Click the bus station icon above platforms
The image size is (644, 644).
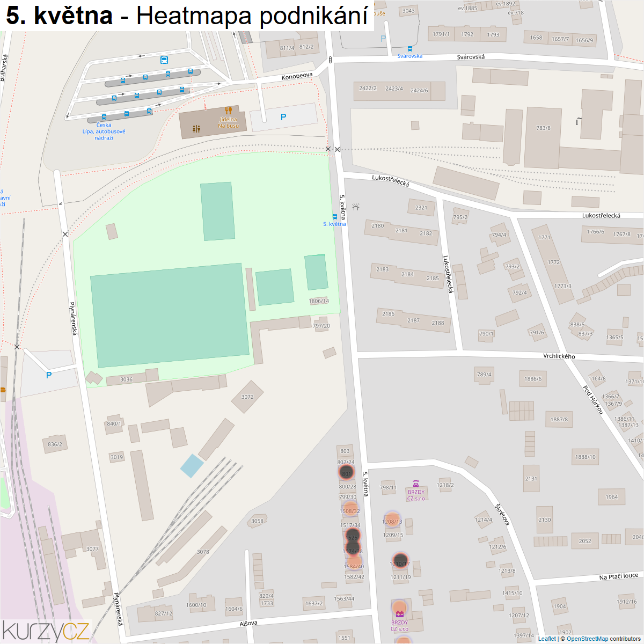[x=164, y=60]
